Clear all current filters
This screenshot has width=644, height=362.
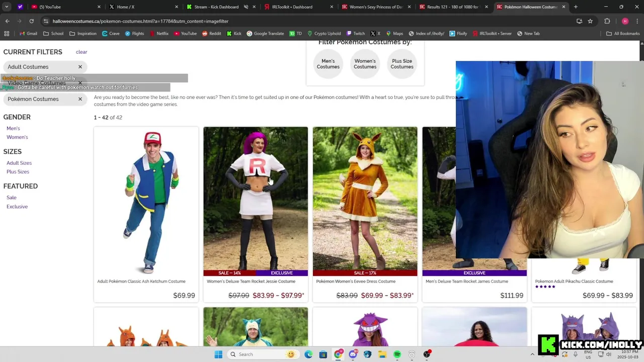(82, 52)
